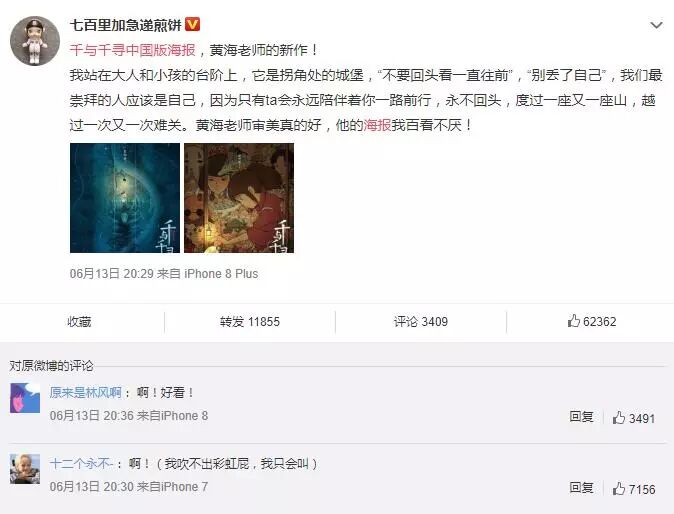Screen dimensions: 674x514
Task: Like the comment with 3491 likes
Action: tap(634, 418)
